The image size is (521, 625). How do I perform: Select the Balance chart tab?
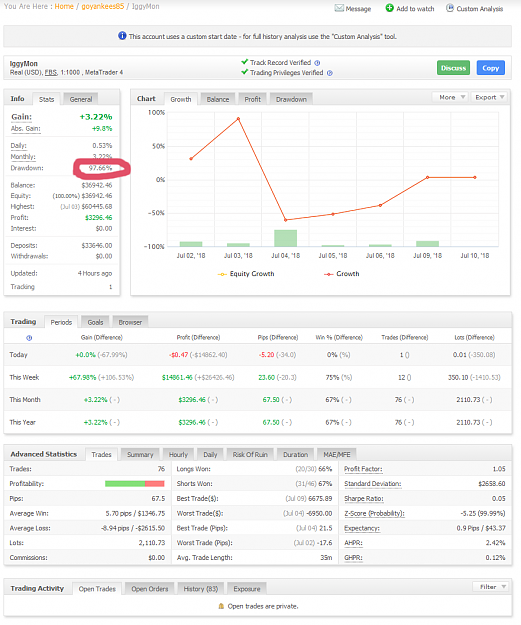pos(218,99)
